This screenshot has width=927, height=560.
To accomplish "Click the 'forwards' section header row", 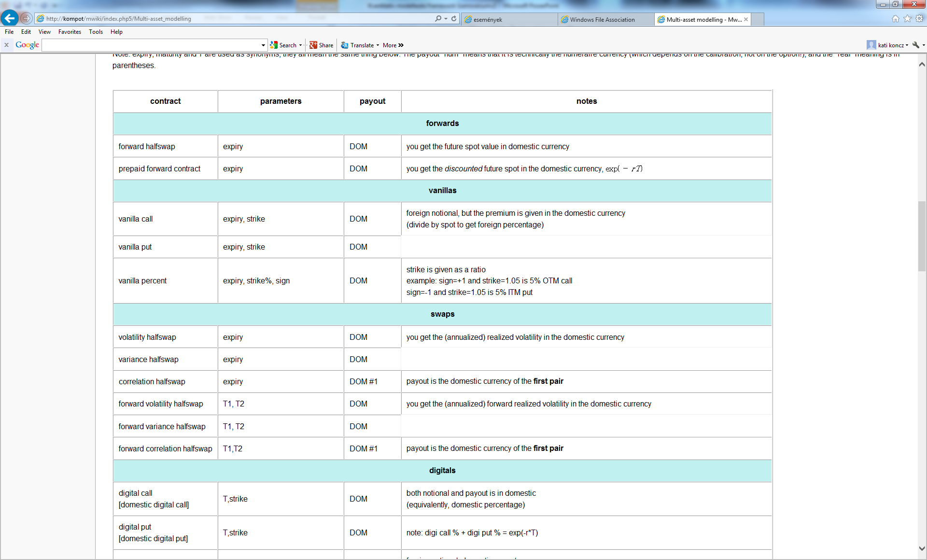I will (x=442, y=124).
